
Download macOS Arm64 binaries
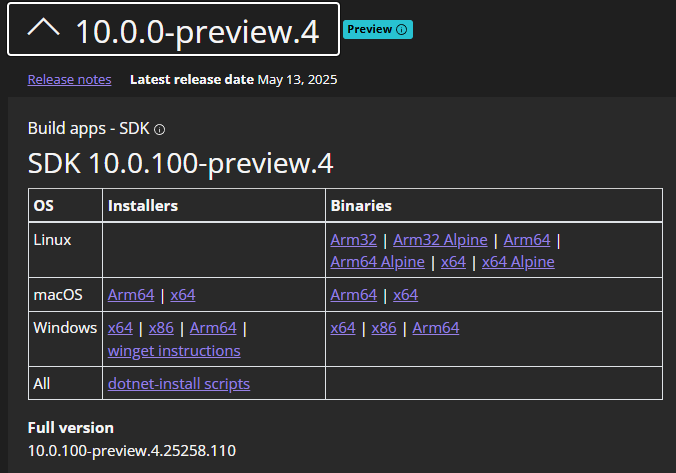pyautogui.click(x=354, y=295)
